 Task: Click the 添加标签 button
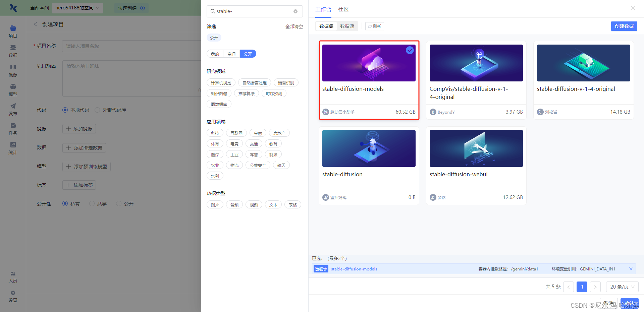pyautogui.click(x=79, y=185)
